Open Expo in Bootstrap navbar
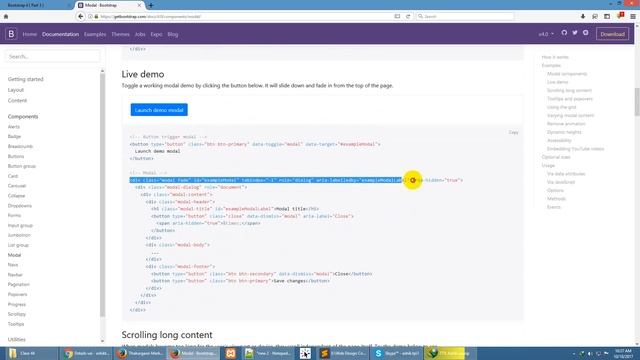 click(156, 34)
